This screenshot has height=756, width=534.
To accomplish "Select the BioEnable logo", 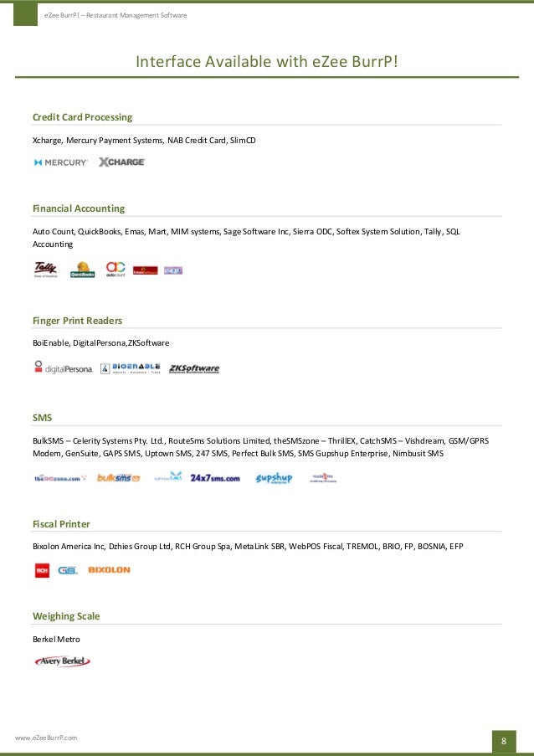I will pos(131,368).
